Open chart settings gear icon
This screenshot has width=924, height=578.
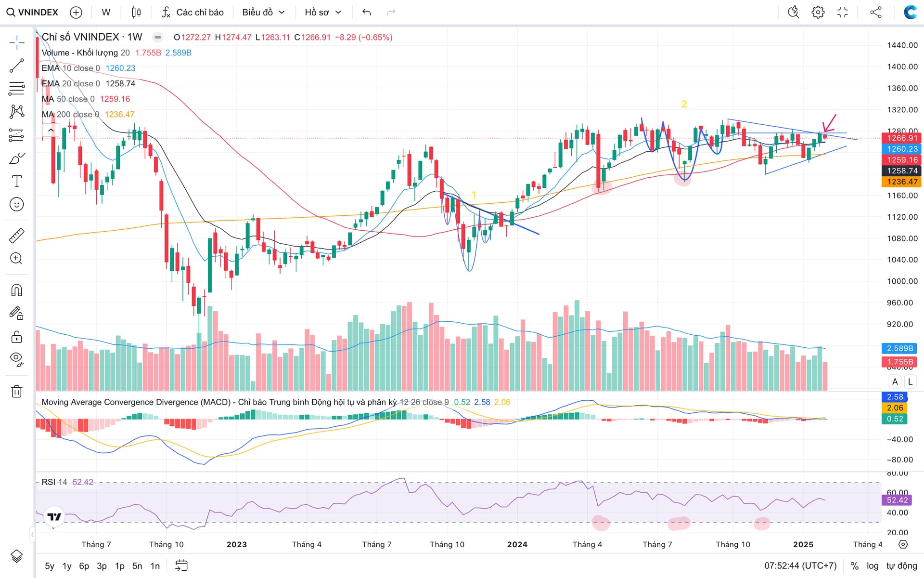818,12
